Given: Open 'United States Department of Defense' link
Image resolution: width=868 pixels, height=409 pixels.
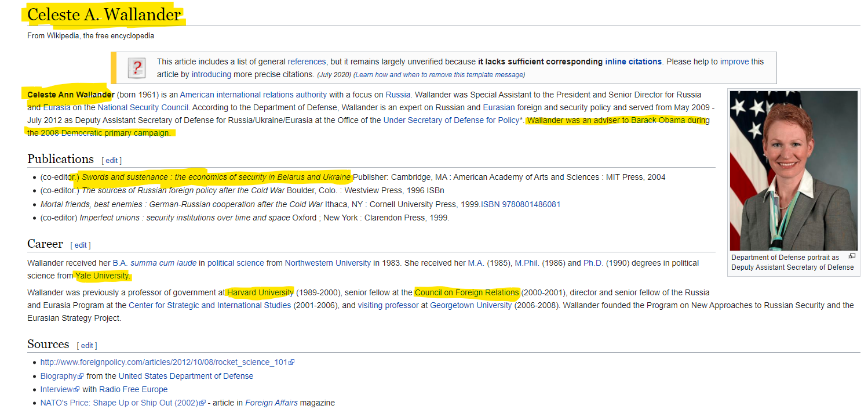Looking at the screenshot, I should [186, 376].
